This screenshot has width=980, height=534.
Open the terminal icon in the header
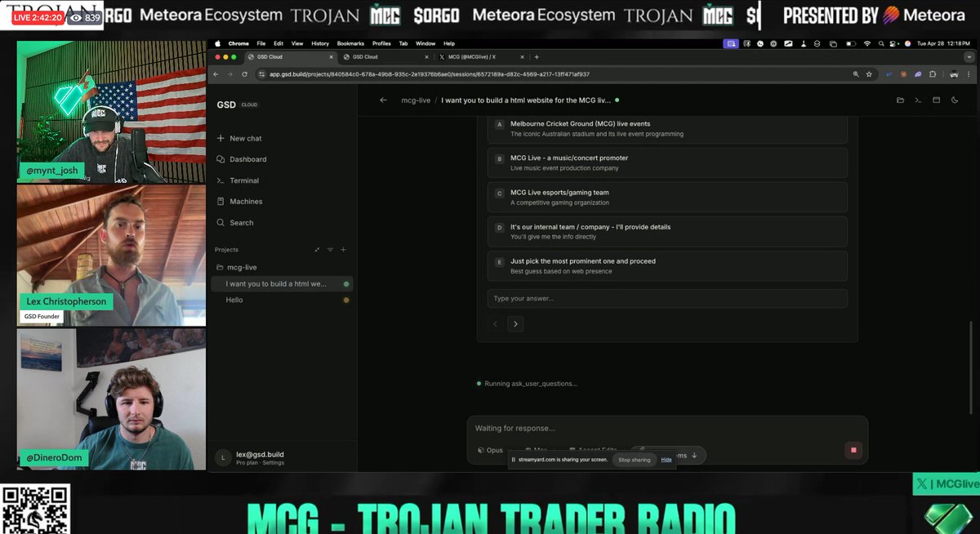918,100
